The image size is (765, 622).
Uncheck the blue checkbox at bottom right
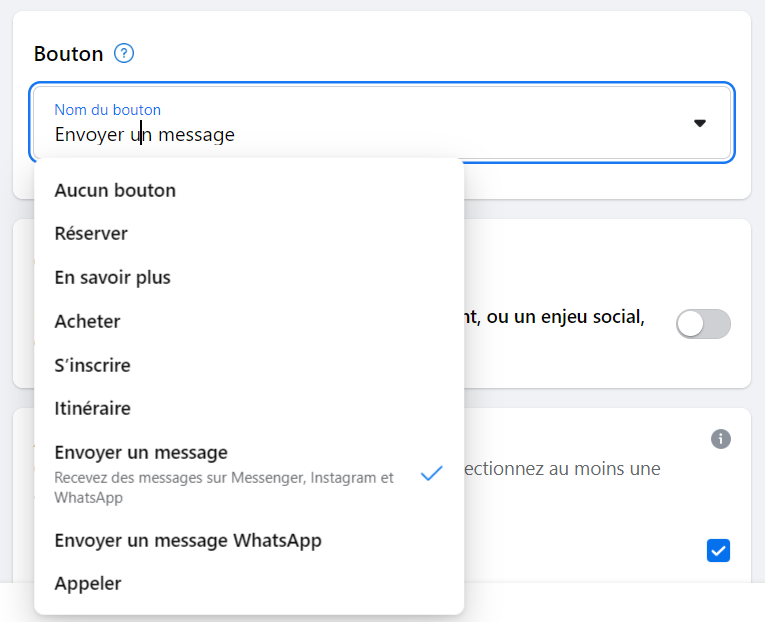[718, 550]
